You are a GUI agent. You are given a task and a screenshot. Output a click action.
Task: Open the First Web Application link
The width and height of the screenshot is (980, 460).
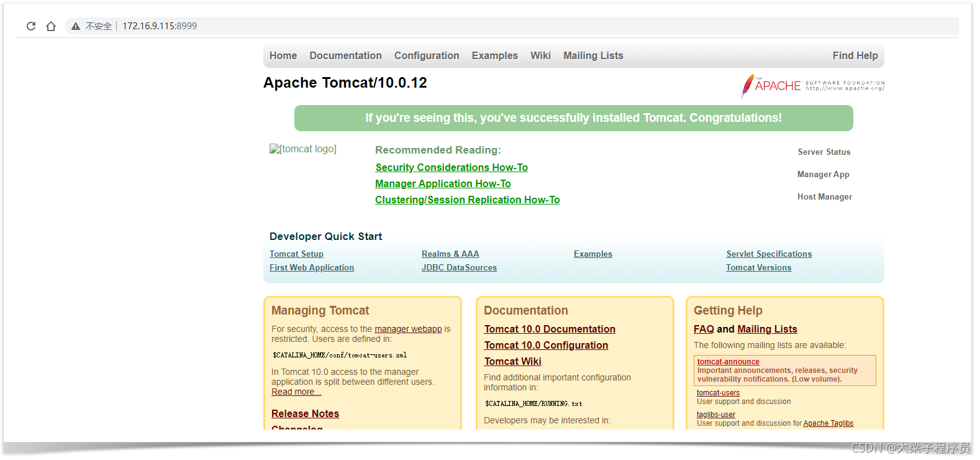pos(312,268)
